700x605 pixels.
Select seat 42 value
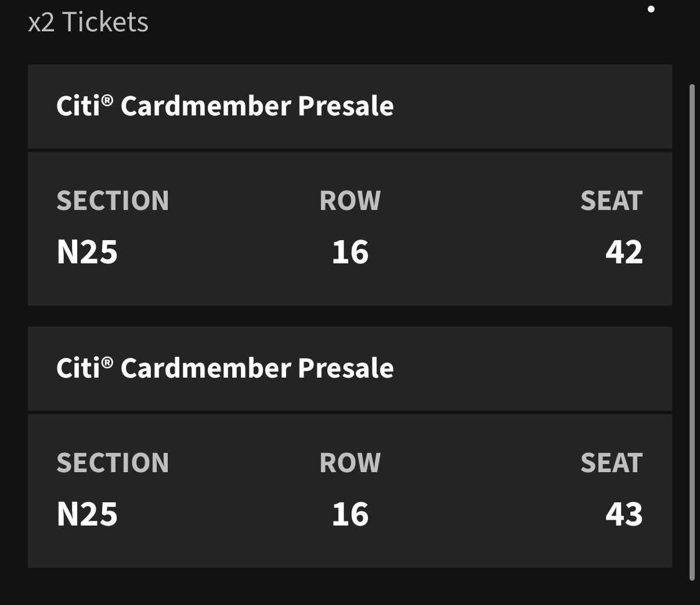pos(624,252)
